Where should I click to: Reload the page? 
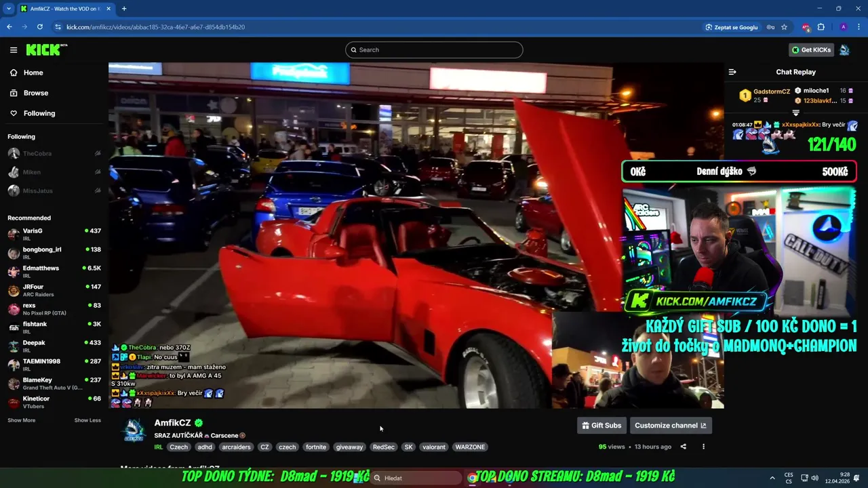click(40, 27)
